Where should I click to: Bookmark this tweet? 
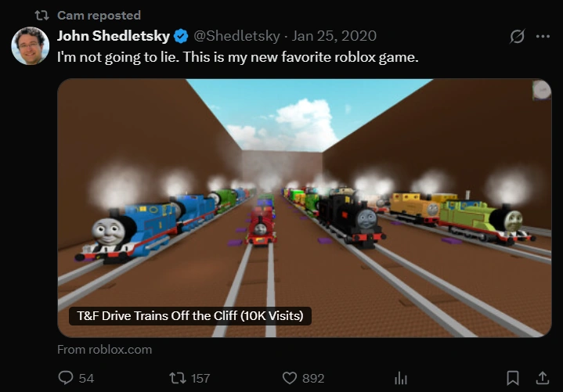pos(513,378)
